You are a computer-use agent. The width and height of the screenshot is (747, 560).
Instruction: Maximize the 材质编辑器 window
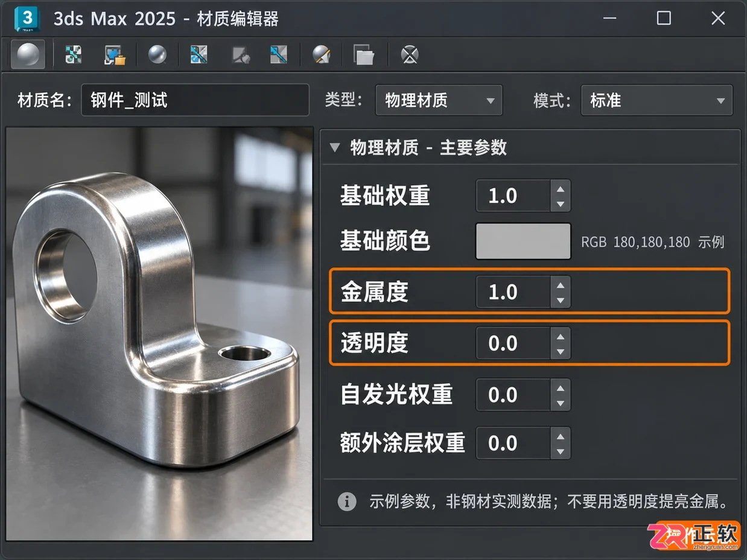(664, 19)
